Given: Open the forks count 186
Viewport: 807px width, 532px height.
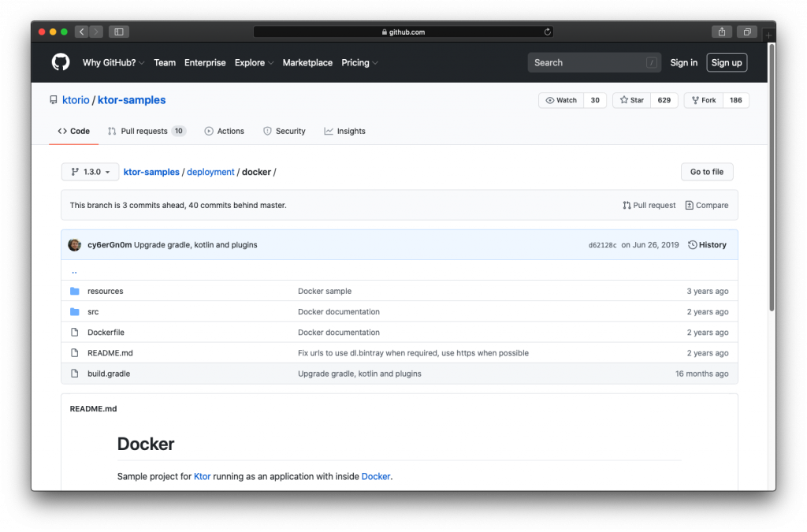Looking at the screenshot, I should pos(735,100).
